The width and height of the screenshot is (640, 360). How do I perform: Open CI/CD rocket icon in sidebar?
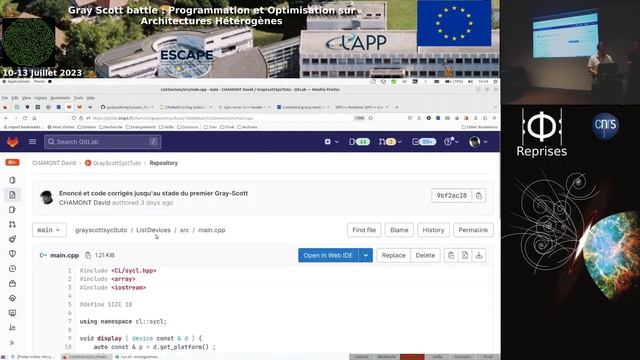pos(12,239)
